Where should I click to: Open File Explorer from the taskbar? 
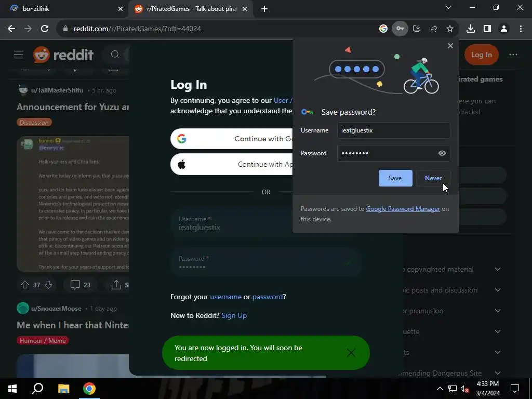[63, 389]
